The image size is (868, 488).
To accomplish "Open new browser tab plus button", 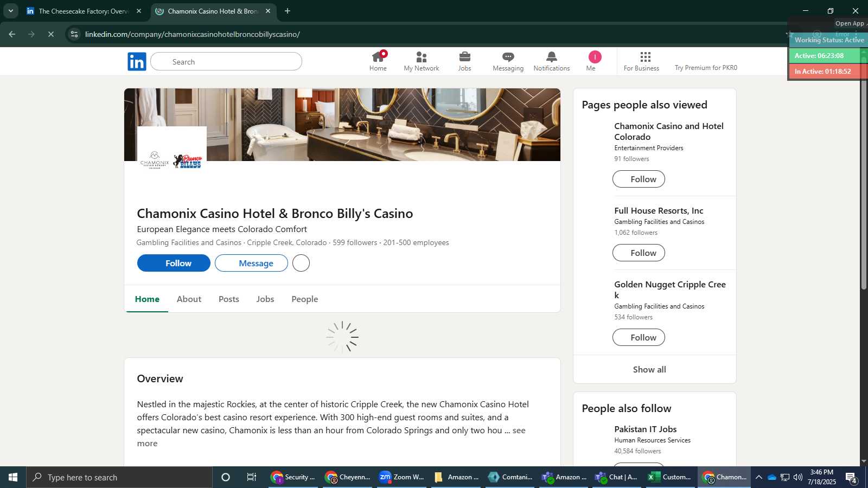I will click(x=288, y=11).
